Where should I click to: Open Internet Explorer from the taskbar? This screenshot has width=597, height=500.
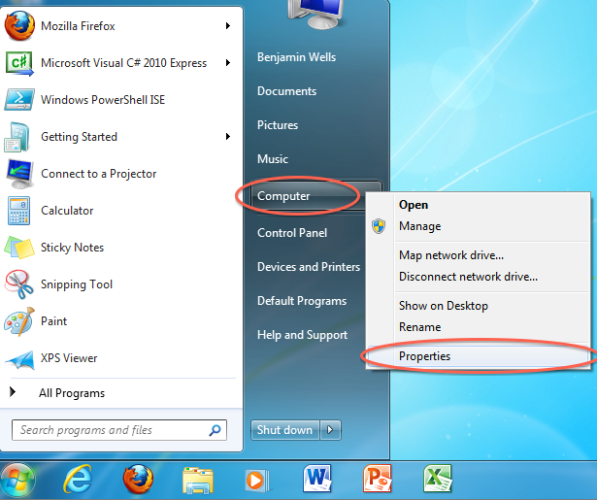click(78, 479)
